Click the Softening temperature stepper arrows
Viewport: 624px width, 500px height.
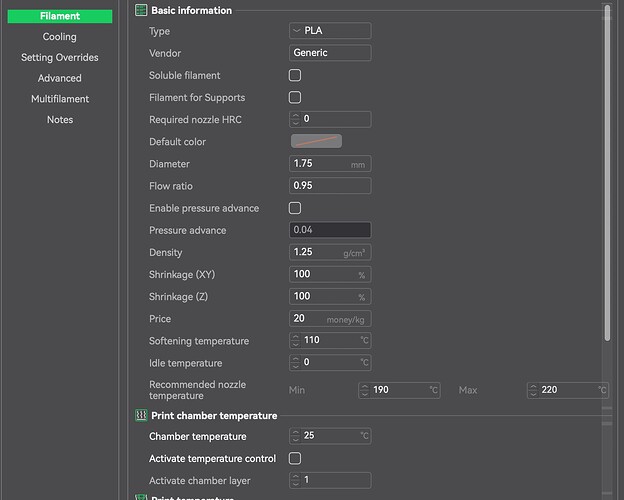296,341
